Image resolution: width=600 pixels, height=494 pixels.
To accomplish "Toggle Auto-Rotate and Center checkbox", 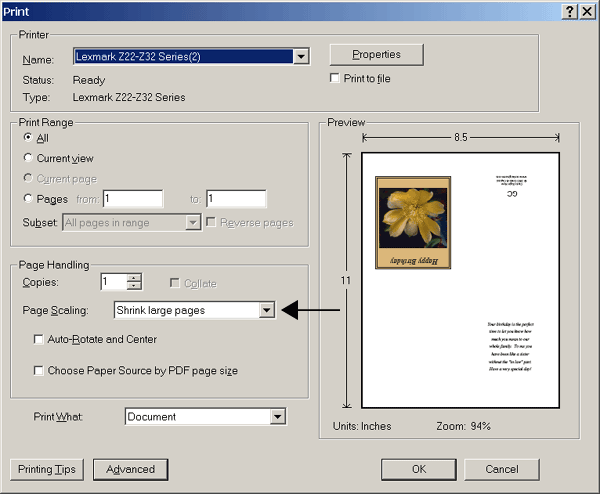I will point(39,340).
